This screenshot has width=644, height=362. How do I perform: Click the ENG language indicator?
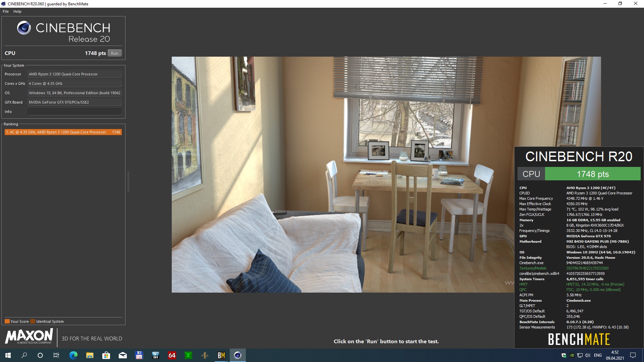click(598, 355)
